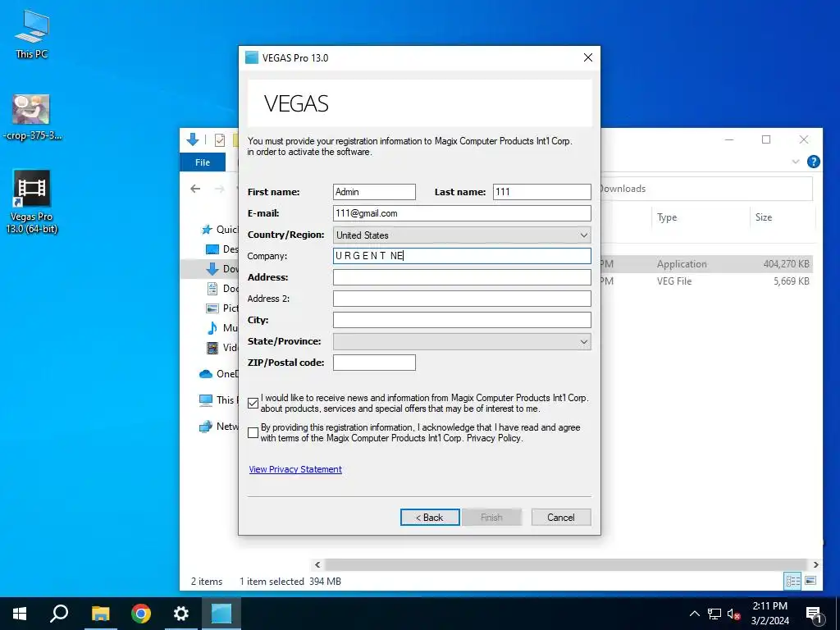Viewport: 840px width, 630px height.
Task: Select Pictures in Explorer navigation pane
Action: 221,308
